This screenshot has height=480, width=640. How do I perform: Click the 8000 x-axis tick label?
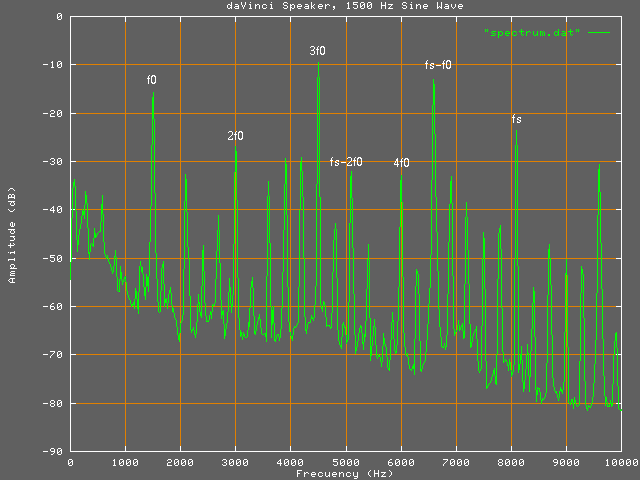tap(511, 462)
